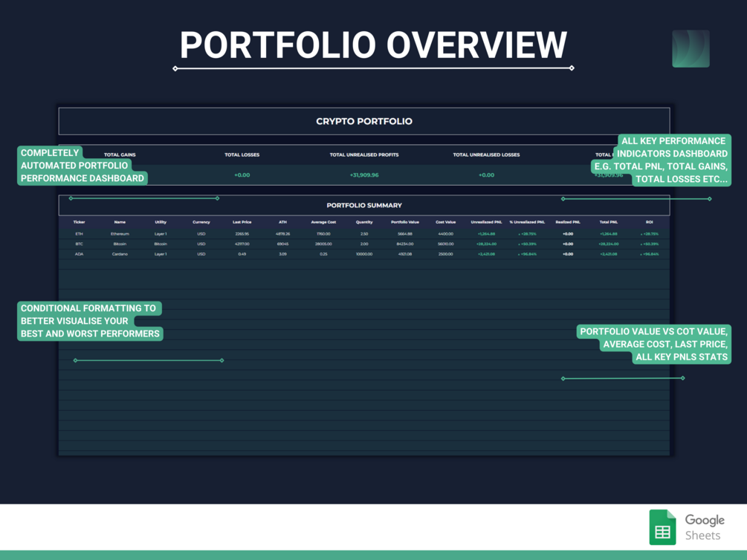Click the PORTFOLIO OVERVIEW heading

click(x=373, y=45)
